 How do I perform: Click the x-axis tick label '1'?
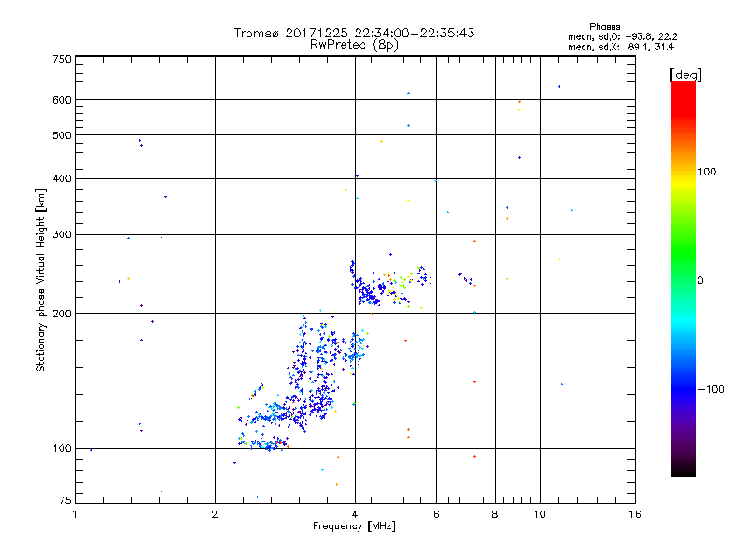pos(75,514)
